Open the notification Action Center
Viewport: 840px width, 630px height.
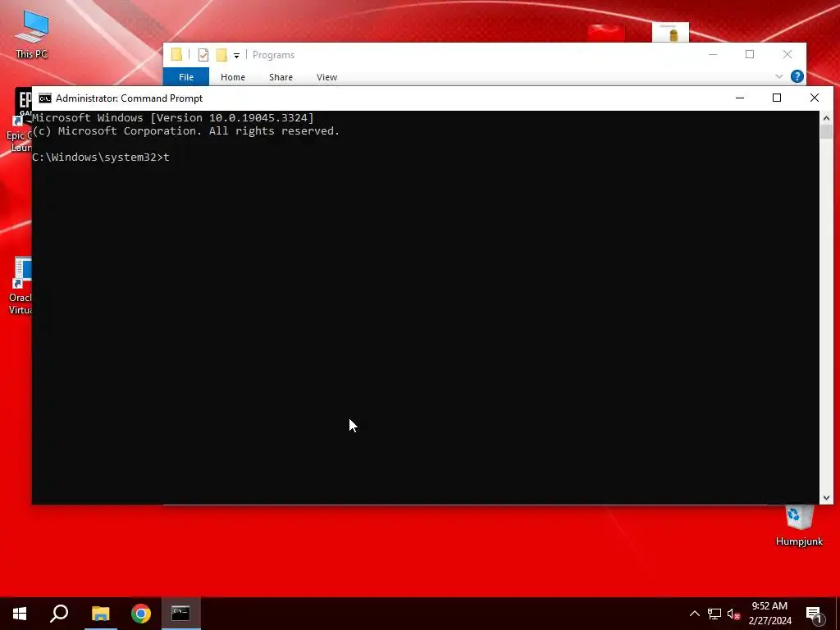pos(814,614)
